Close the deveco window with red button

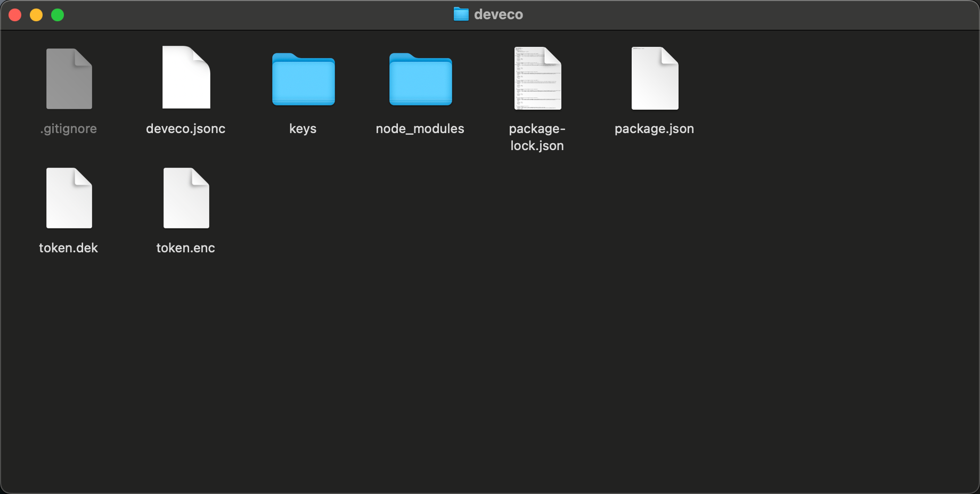(15, 15)
